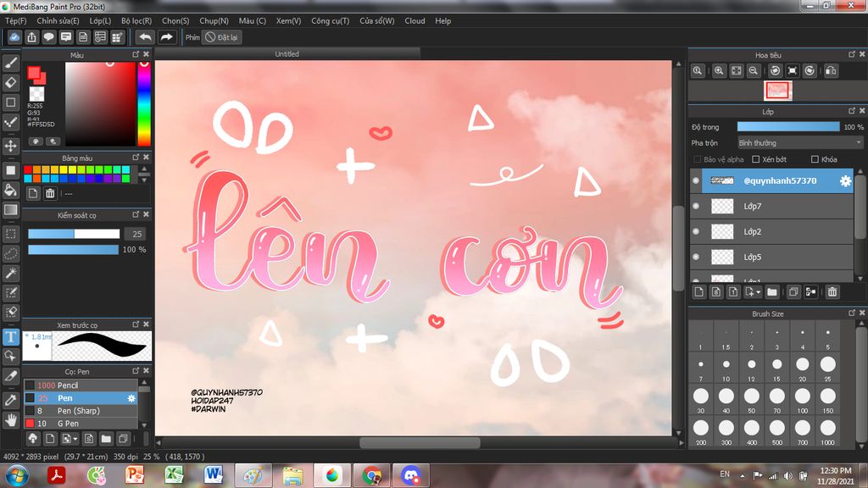Screen dimensions: 868x488
Task: Open the Chỉnh sửa(E) menu
Action: 58,20
